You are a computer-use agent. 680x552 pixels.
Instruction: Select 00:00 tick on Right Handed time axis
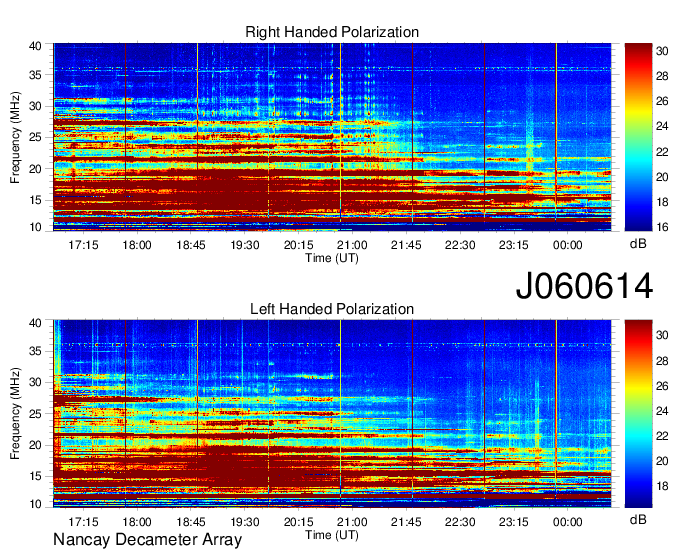(x=567, y=245)
